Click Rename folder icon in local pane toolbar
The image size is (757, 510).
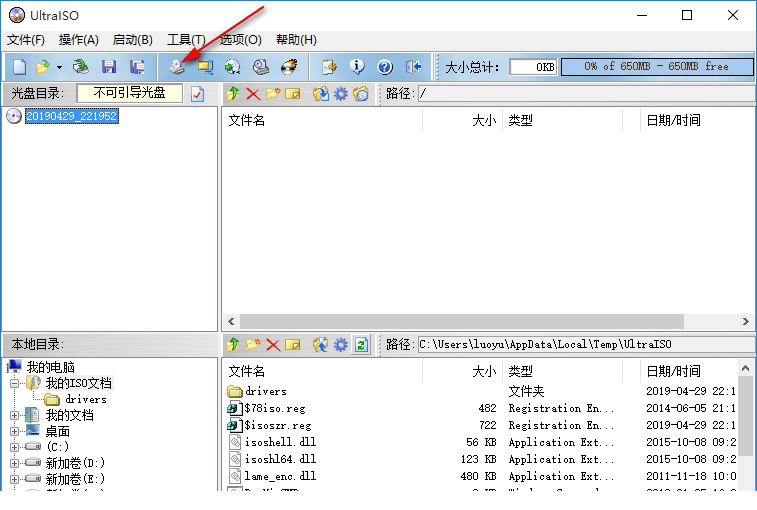tap(293, 345)
